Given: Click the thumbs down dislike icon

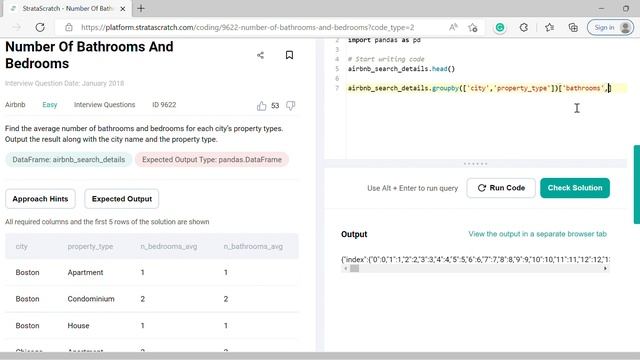Looking at the screenshot, I should coord(291,106).
